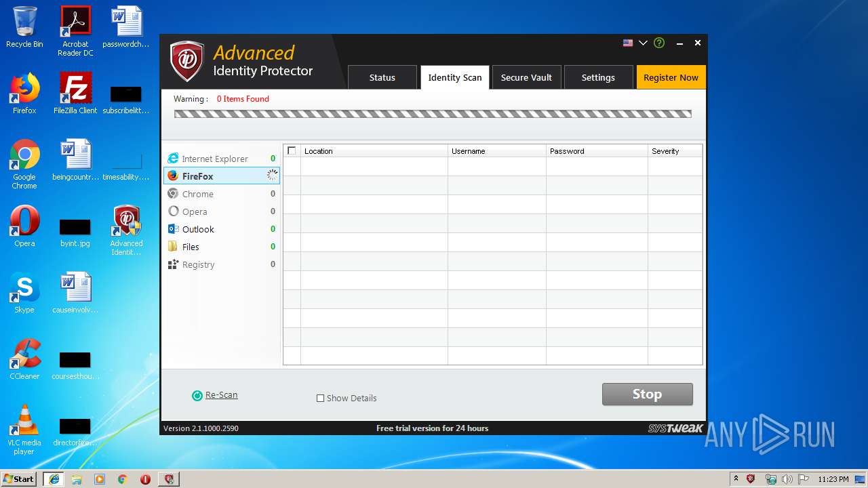Expand the language dropdown arrow
868x488 pixels.
[643, 43]
